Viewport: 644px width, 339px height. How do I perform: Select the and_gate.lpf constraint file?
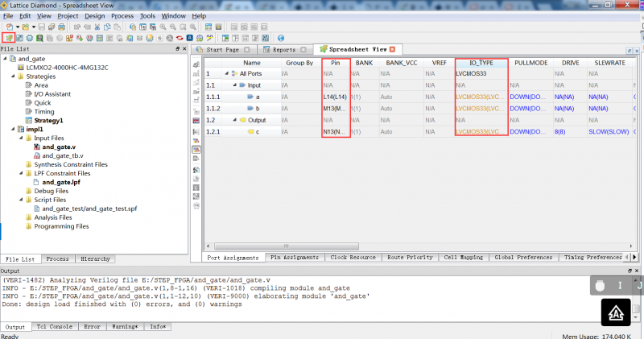tap(61, 182)
